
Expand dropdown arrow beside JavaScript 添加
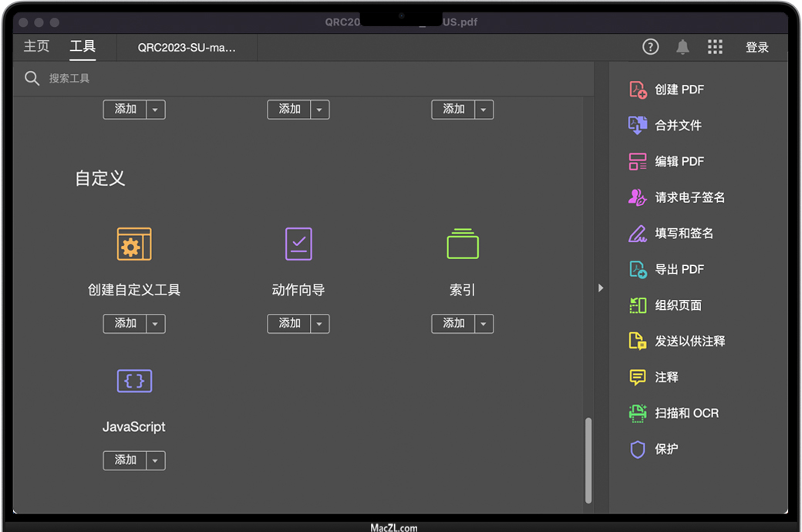(156, 461)
